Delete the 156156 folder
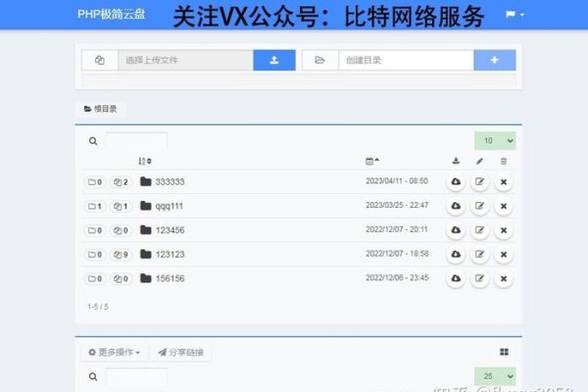 pyautogui.click(x=504, y=278)
